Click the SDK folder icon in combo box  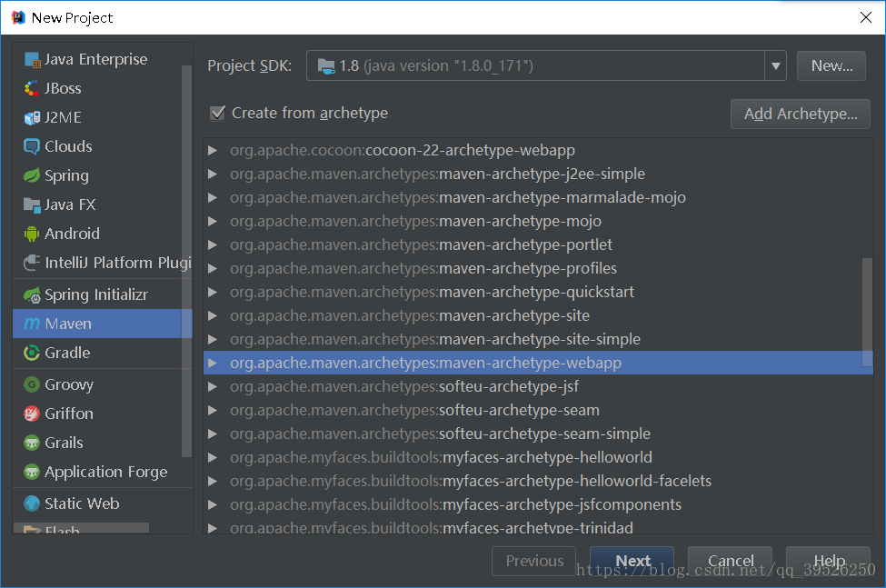pos(326,66)
